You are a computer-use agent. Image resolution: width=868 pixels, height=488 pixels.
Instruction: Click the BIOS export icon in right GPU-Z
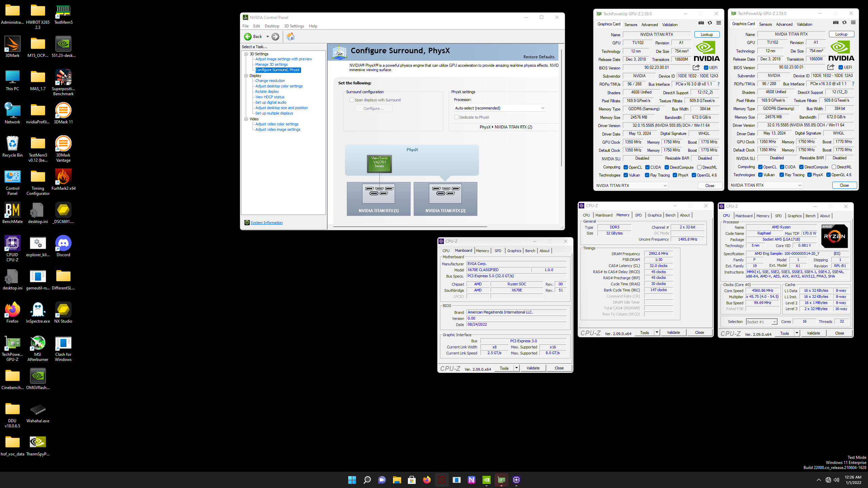[x=831, y=67]
